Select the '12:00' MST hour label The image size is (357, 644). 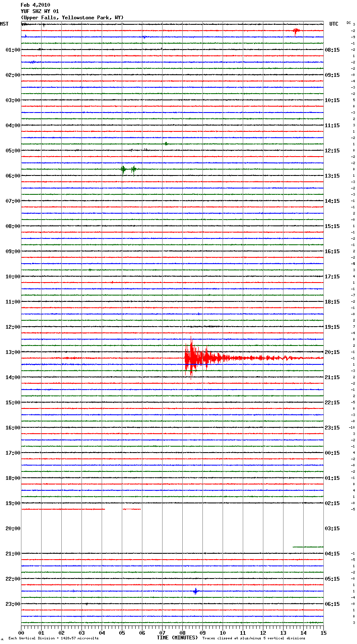[13, 327]
